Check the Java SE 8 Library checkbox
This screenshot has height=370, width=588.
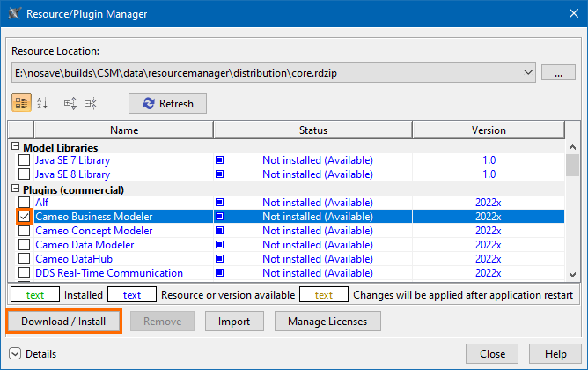(24, 174)
